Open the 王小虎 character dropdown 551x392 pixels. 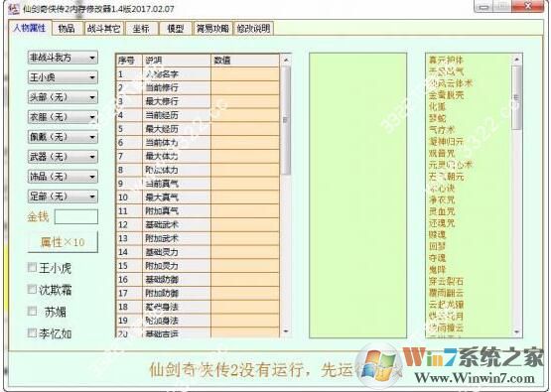coord(63,77)
